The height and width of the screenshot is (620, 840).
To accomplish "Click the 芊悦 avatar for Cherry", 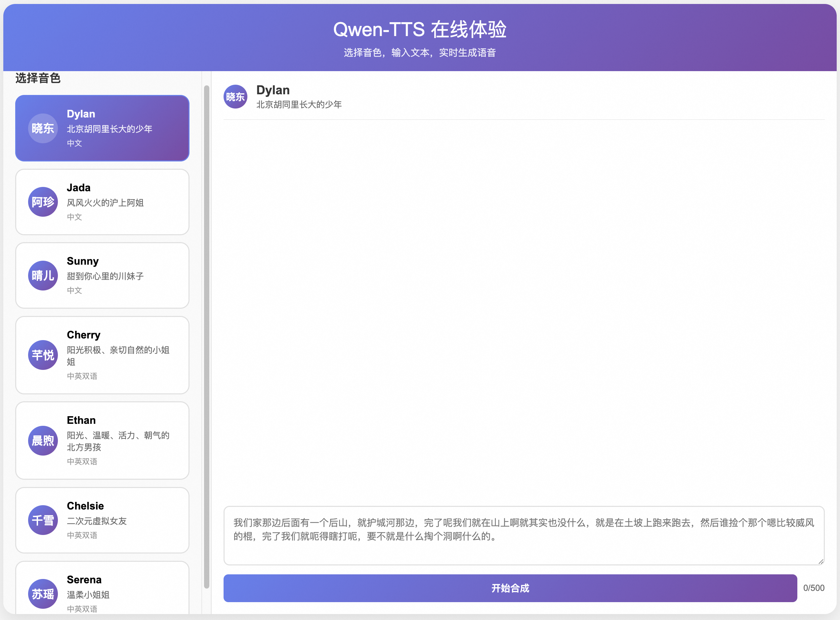I will 43,355.
